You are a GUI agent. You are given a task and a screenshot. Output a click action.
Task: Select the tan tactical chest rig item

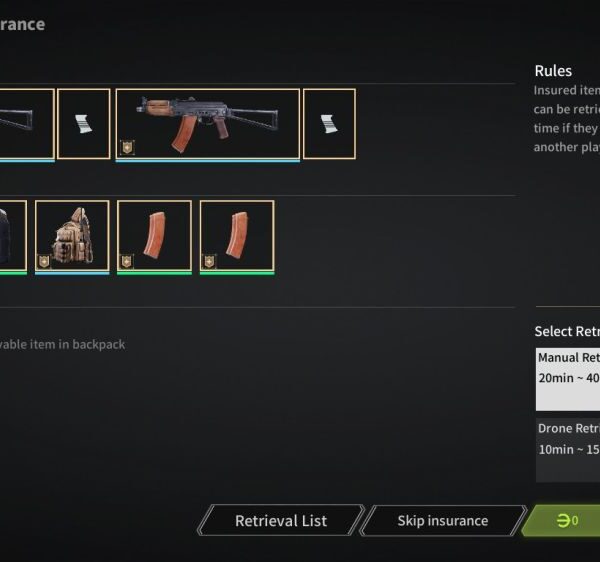72,236
